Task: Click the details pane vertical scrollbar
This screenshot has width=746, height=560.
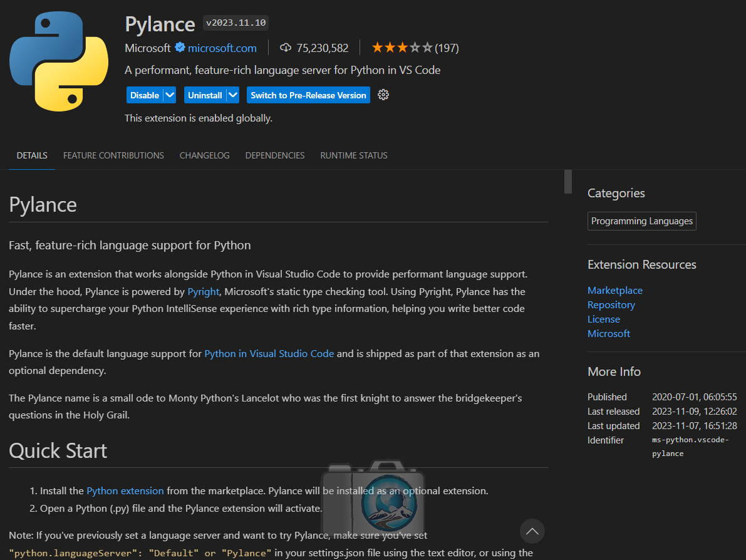Action: [568, 182]
